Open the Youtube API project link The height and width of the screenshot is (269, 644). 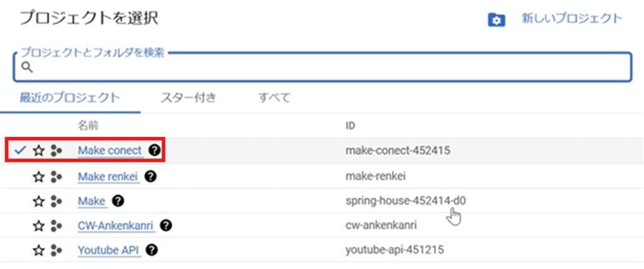pyautogui.click(x=108, y=250)
